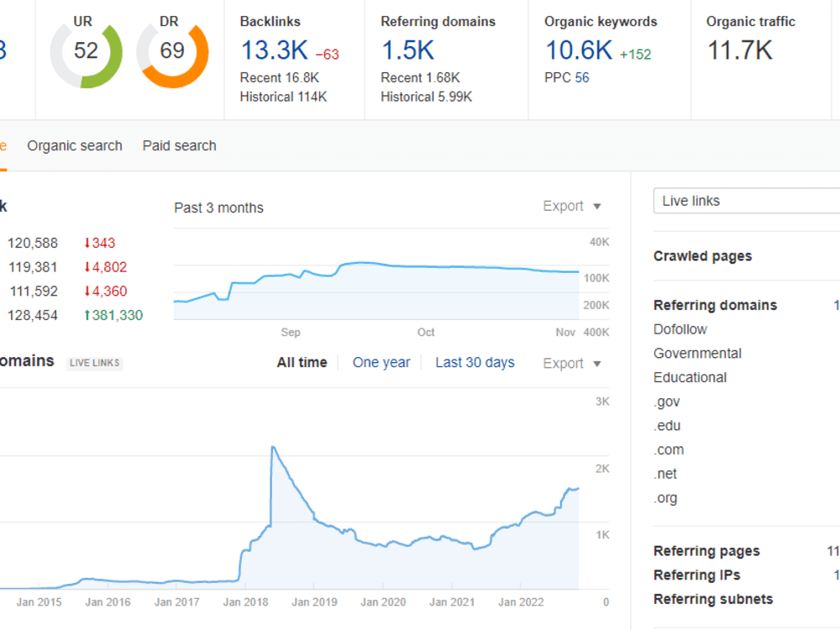This screenshot has width=840, height=630.
Task: Click the Past 3 months label
Action: (218, 207)
